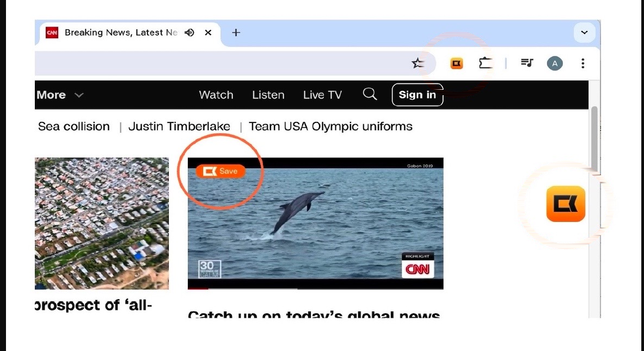This screenshot has height=351, width=644.
Task: Open a new tab with the plus button
Action: (236, 33)
